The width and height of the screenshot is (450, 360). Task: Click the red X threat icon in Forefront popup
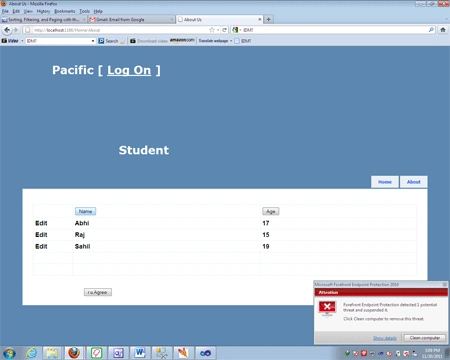click(x=327, y=307)
